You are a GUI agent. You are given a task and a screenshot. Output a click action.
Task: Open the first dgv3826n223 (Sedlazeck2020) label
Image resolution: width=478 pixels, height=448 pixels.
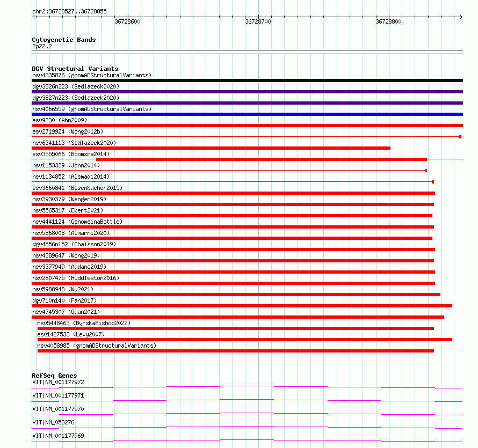pyautogui.click(x=76, y=86)
